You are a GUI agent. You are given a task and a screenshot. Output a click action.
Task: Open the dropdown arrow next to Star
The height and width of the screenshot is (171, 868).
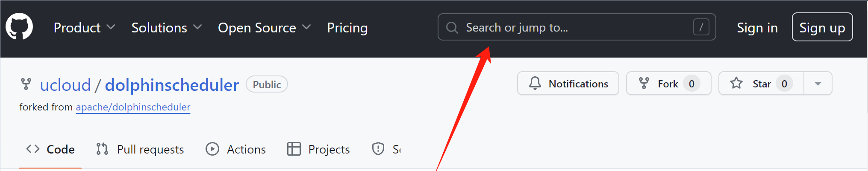pyautogui.click(x=818, y=84)
